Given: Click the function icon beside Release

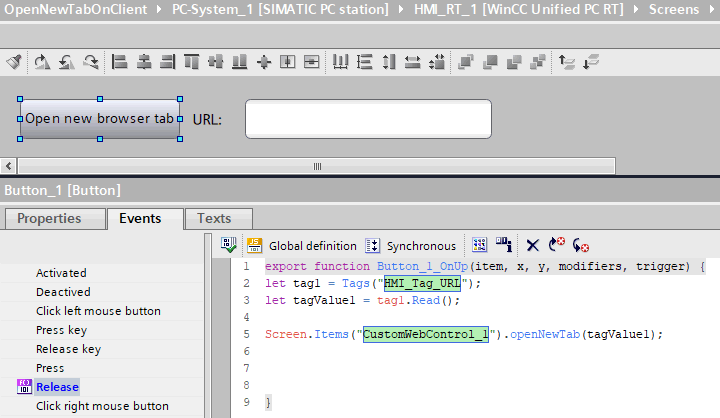Looking at the screenshot, I should point(24,387).
